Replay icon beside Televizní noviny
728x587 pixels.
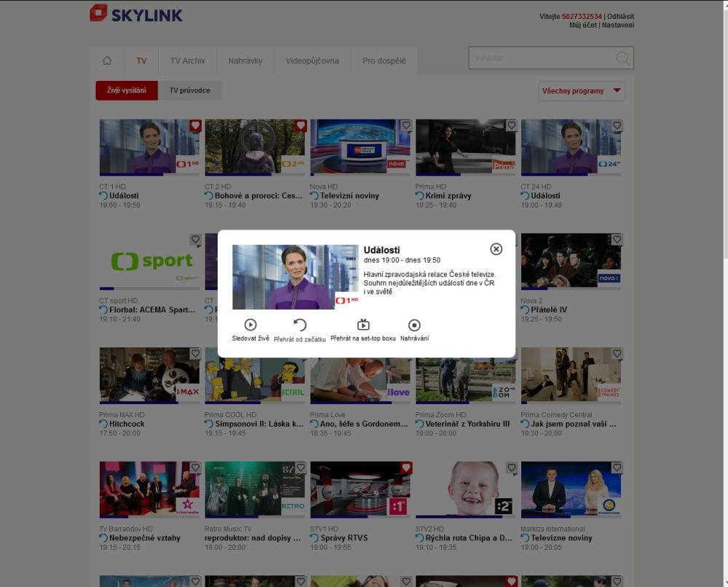coord(314,196)
